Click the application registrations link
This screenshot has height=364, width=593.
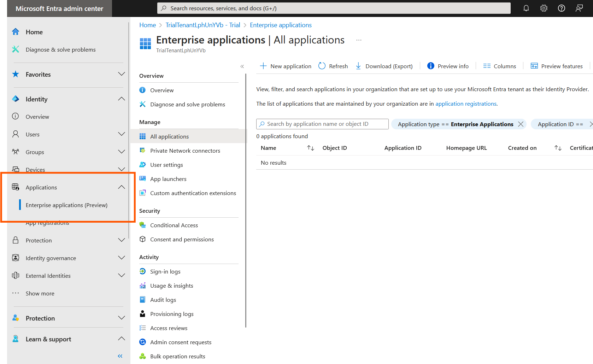[x=466, y=104]
